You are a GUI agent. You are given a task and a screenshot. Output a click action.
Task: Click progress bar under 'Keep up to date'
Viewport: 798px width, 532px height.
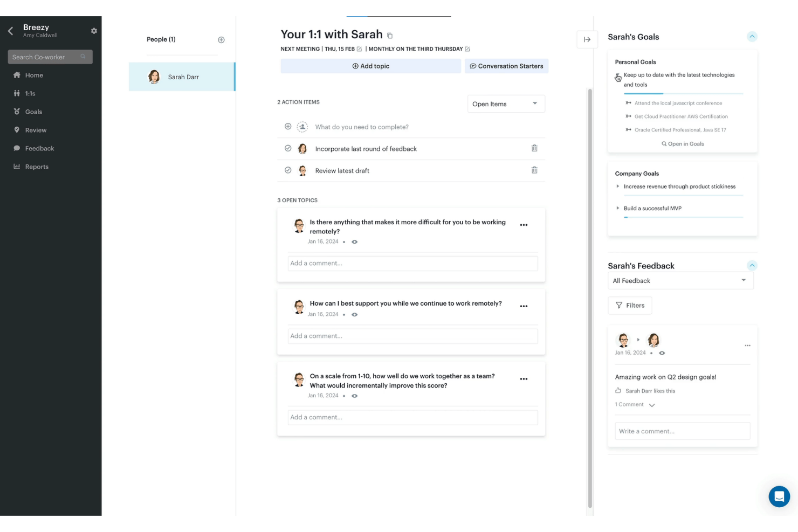pos(684,94)
